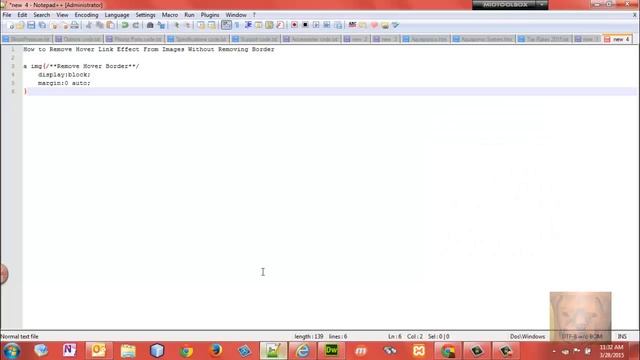The width and height of the screenshot is (640, 360).
Task: Play back the recorded macro icon
Action: click(x=316, y=25)
